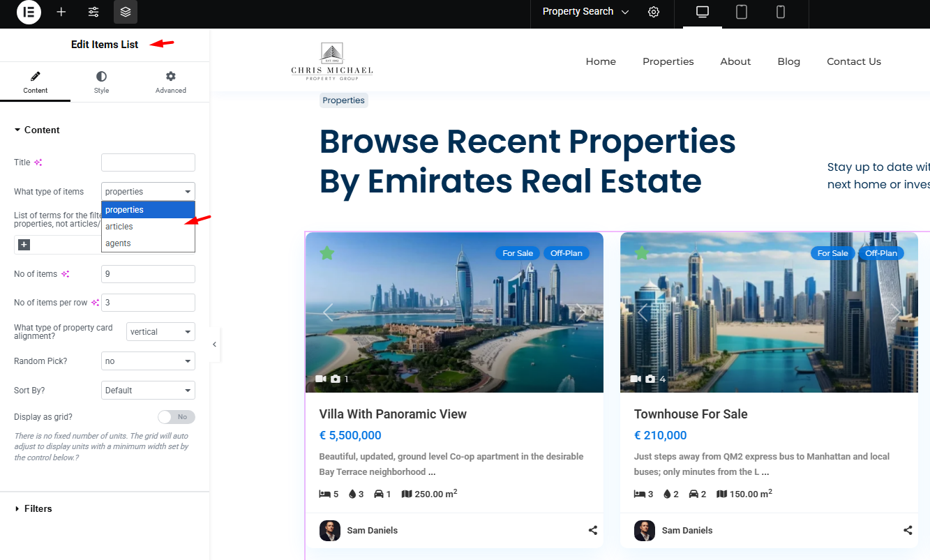Add a filter term with plus button

(24, 245)
